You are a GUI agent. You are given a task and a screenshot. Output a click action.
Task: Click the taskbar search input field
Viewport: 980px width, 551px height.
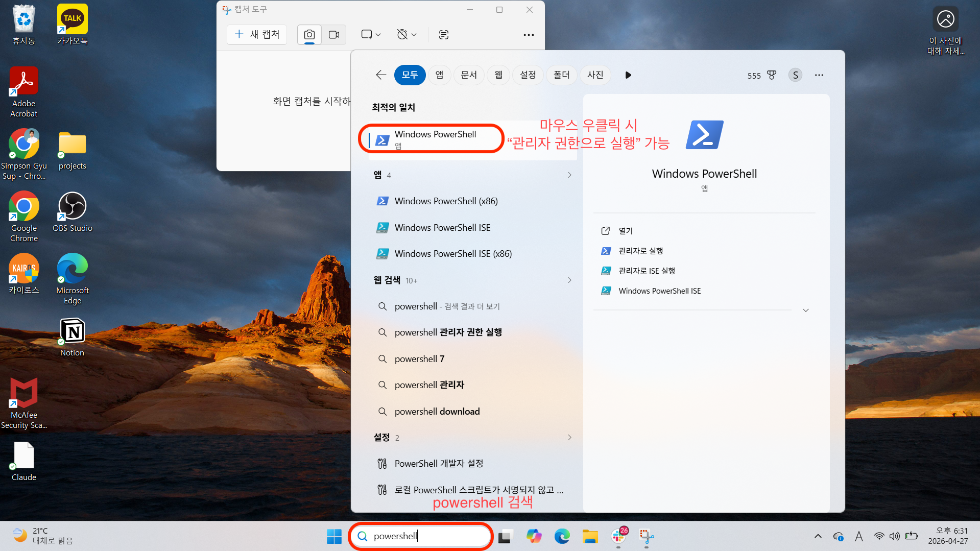420,536
